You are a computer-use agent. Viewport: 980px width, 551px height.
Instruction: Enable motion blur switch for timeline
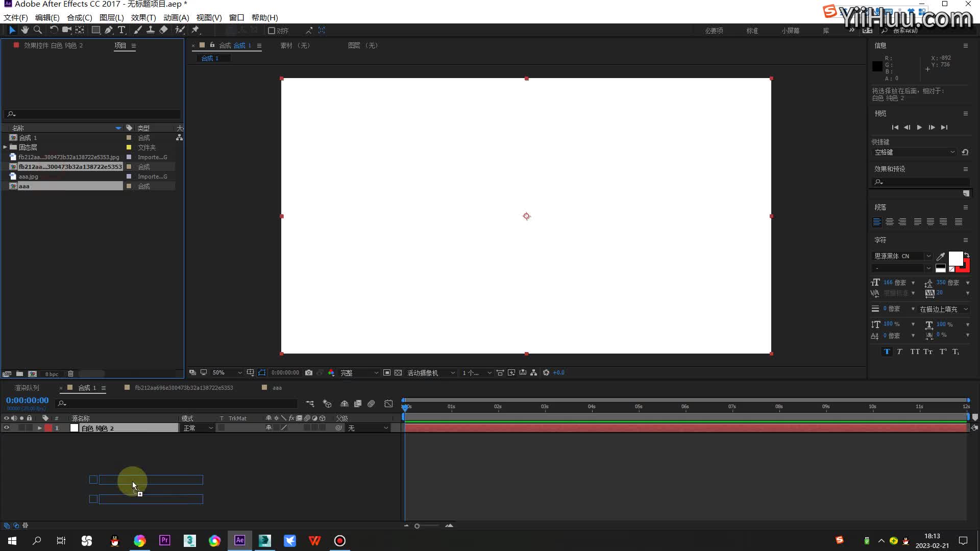point(371,404)
